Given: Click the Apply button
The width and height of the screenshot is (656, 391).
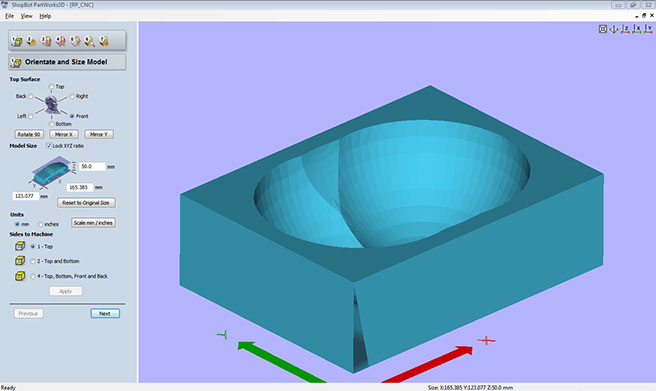Looking at the screenshot, I should 66,291.
